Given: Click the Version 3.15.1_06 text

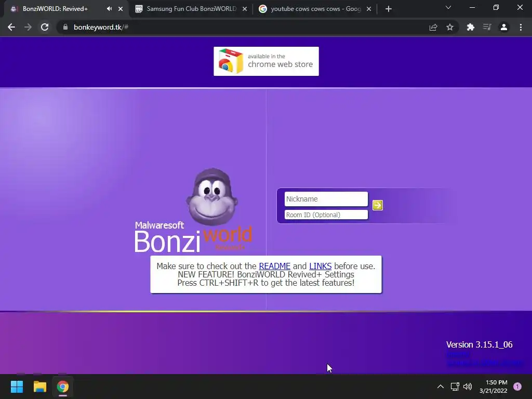Looking at the screenshot, I should pos(479,344).
